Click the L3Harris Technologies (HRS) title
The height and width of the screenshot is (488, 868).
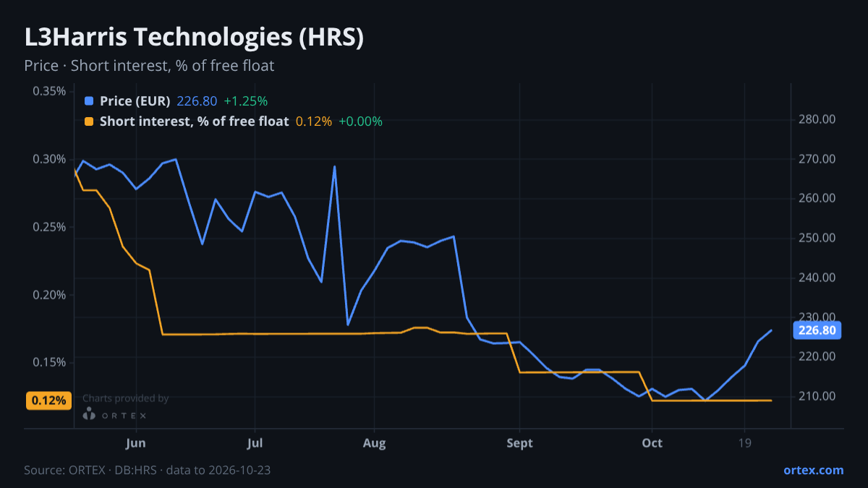point(194,38)
